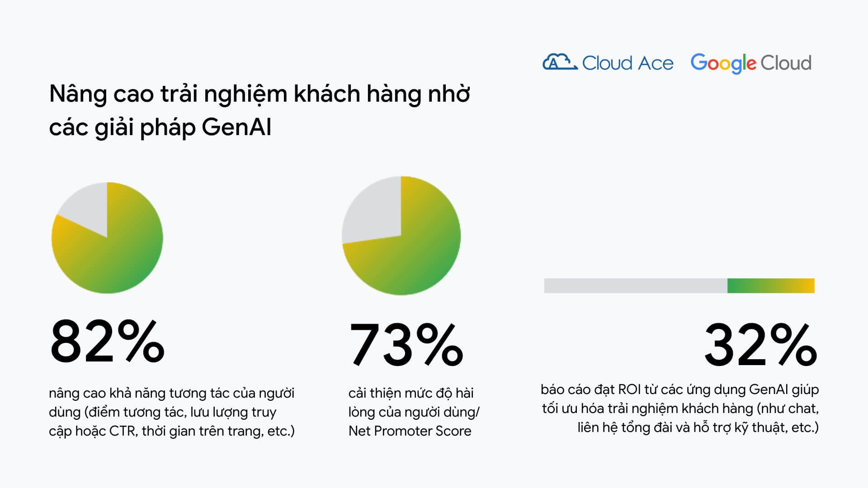
Task: Click the multicolored "Google" wordmark
Action: [723, 63]
